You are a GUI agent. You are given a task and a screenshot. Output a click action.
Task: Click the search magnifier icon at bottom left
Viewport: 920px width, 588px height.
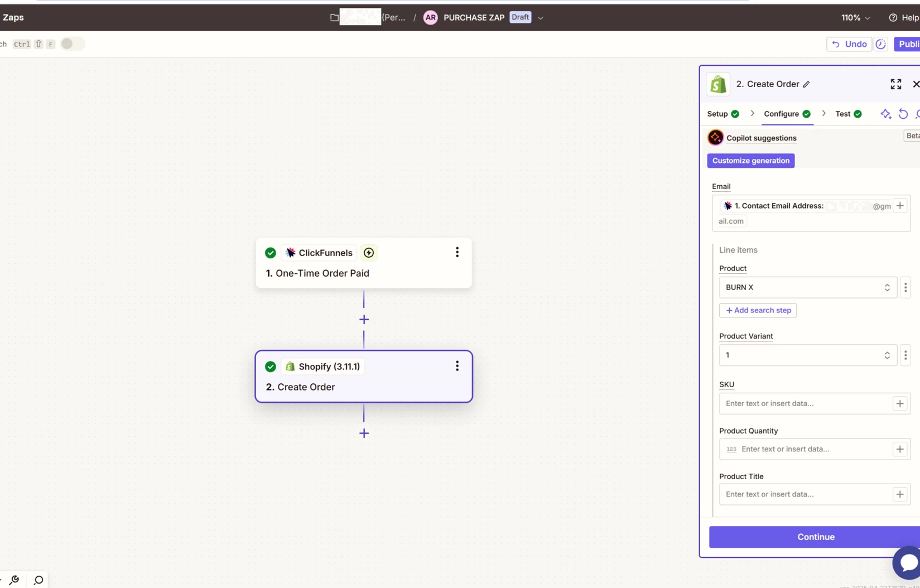click(38, 580)
